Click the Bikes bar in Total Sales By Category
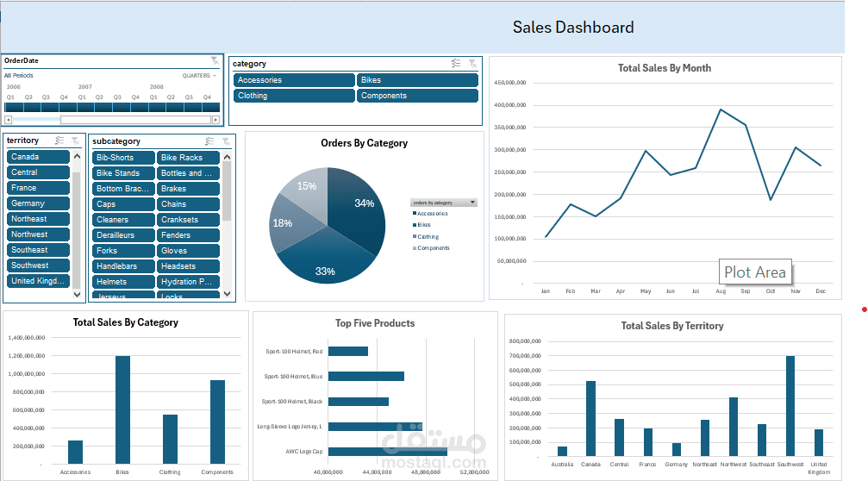 [122, 409]
